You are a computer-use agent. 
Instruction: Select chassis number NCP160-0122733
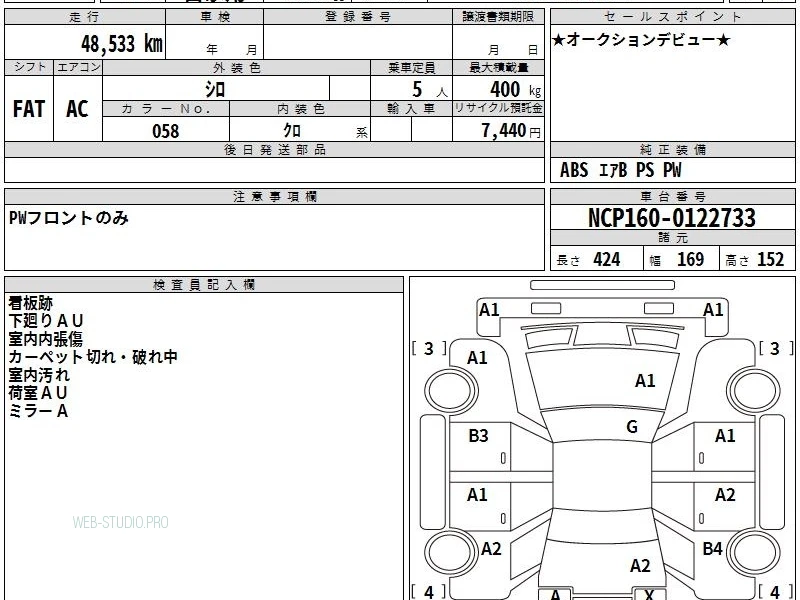tap(672, 218)
